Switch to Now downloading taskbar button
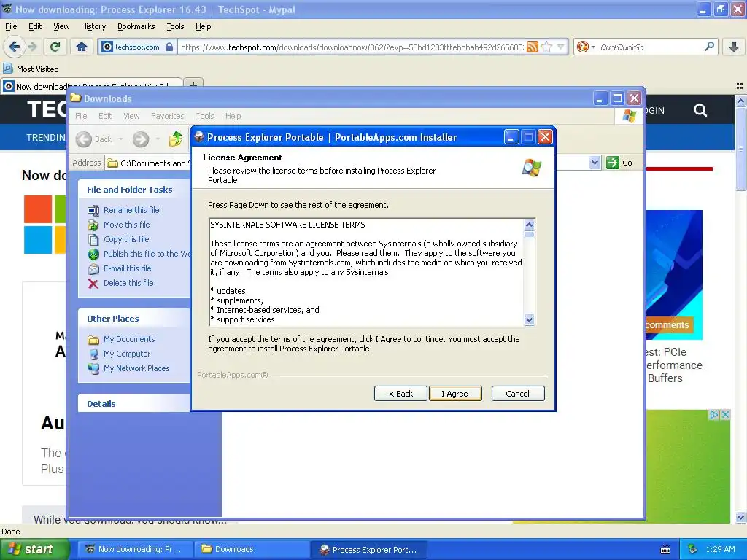 pyautogui.click(x=135, y=549)
